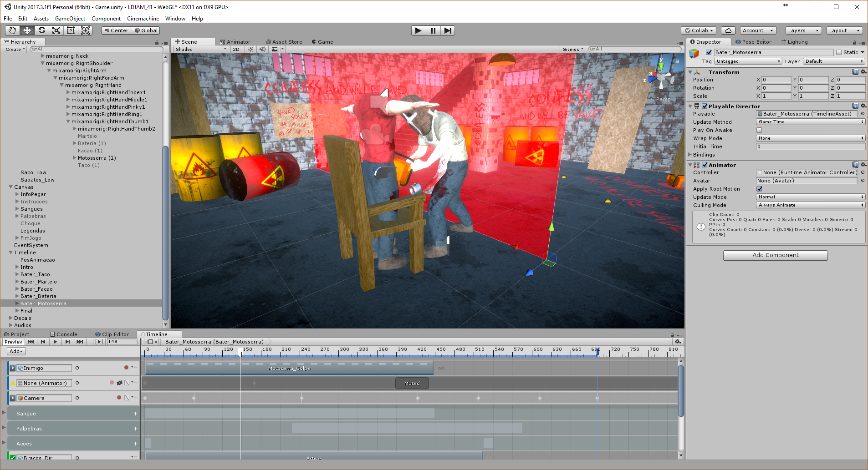Toggle scene lighting sun icon
This screenshot has width=868, height=470.
tap(250, 49)
